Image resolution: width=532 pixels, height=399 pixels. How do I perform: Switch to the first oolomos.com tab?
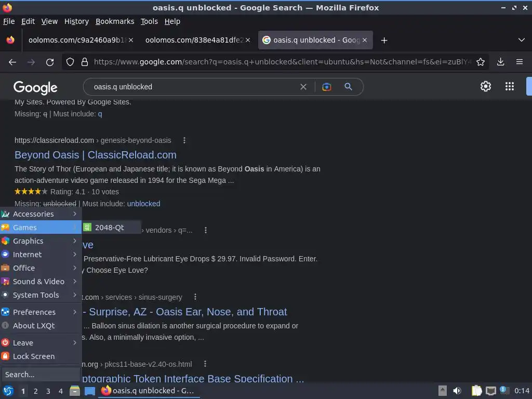[80, 40]
